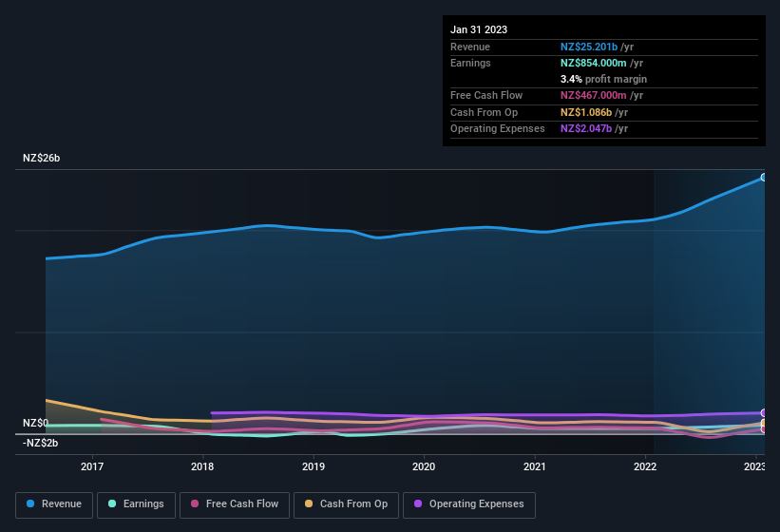This screenshot has width=780, height=532.
Task: Select the 2018 x-axis label
Action: click(202, 466)
